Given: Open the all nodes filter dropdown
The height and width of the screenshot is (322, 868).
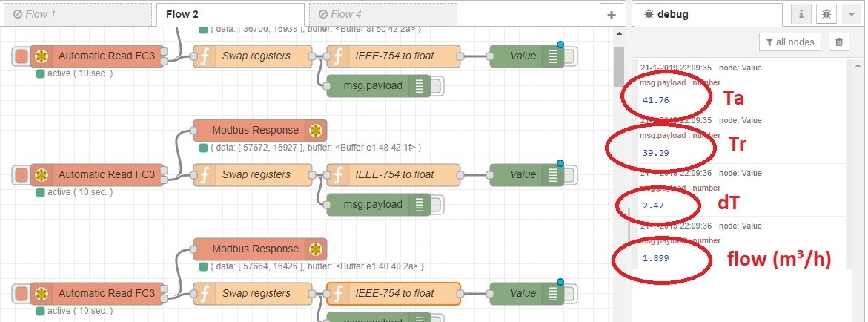Looking at the screenshot, I should (789, 42).
